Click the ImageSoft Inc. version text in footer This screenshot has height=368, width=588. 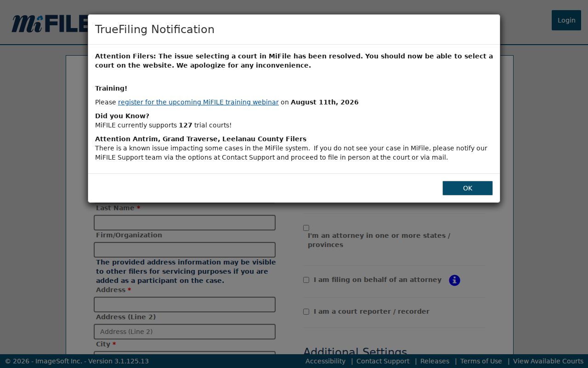coord(77,361)
